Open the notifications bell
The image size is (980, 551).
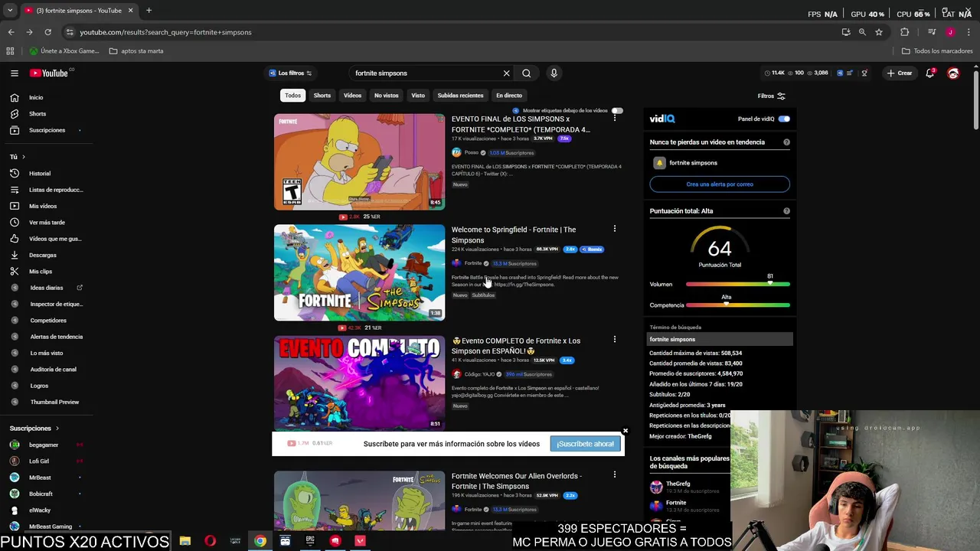929,73
